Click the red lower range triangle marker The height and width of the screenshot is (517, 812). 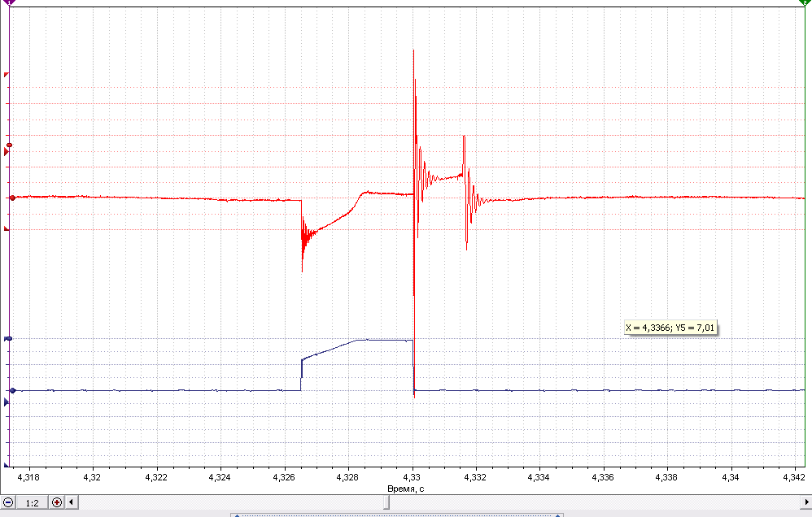[7, 228]
